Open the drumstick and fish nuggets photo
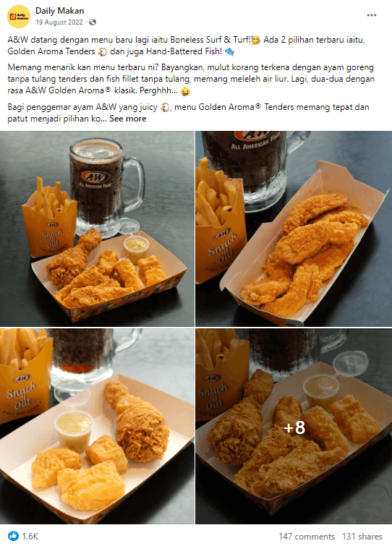This screenshot has width=392, height=546. point(97,426)
